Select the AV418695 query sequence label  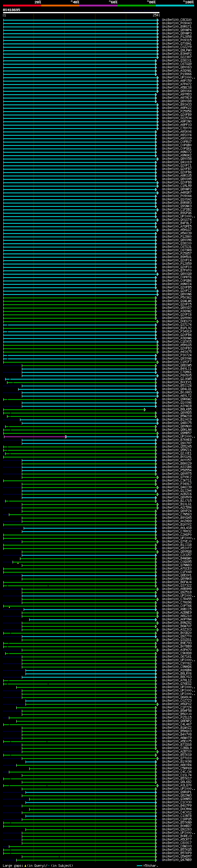click(x=11, y=10)
